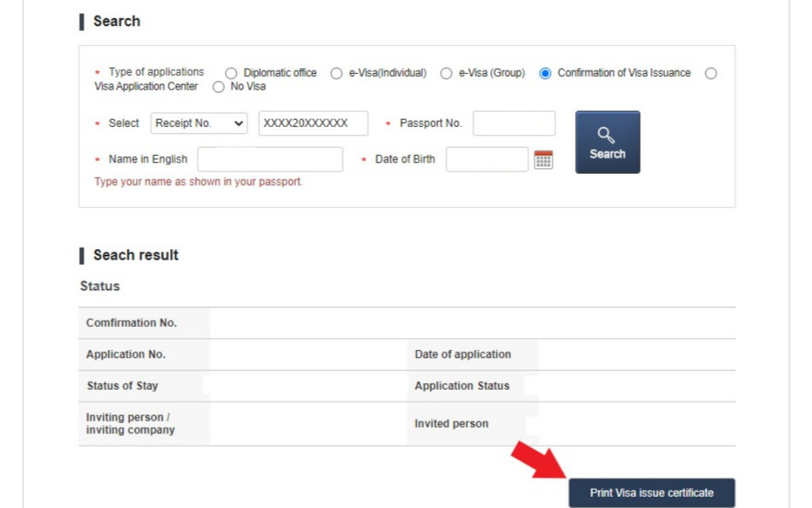Click the Comfirmation No. row header
This screenshot has height=508, width=812.
click(132, 323)
